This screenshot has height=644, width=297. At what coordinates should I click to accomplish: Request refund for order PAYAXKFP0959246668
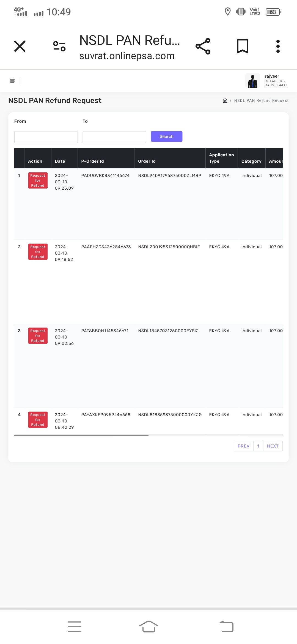point(38,420)
